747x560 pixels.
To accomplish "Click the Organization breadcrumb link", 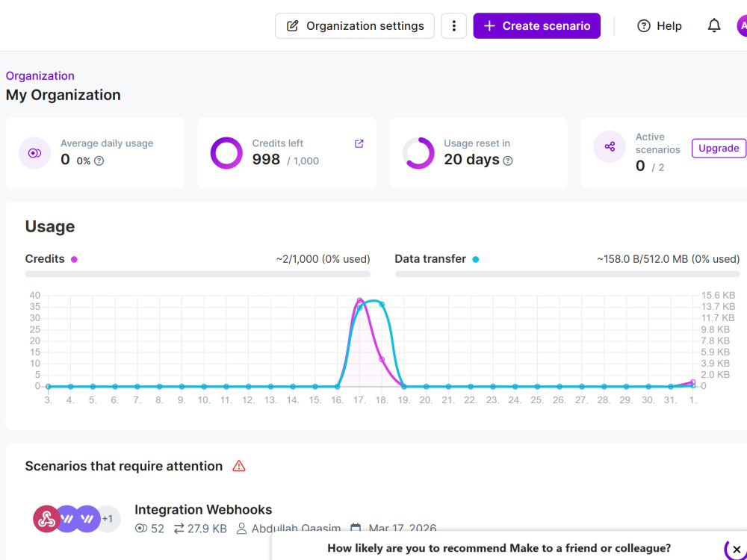I will coord(40,75).
